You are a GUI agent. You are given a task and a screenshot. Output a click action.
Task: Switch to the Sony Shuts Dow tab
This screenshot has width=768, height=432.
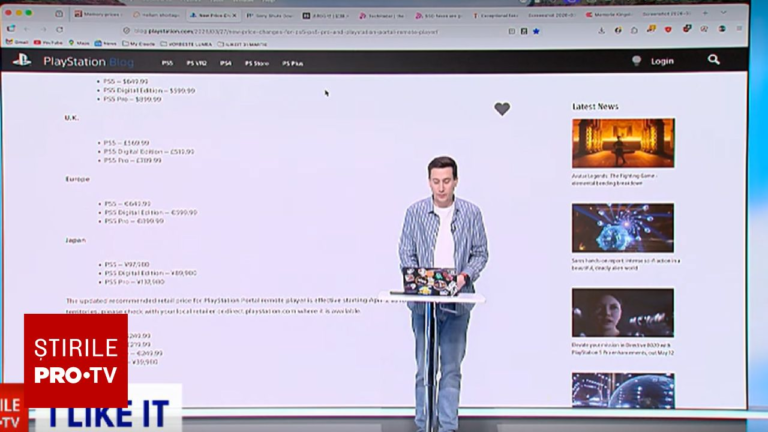click(x=268, y=16)
